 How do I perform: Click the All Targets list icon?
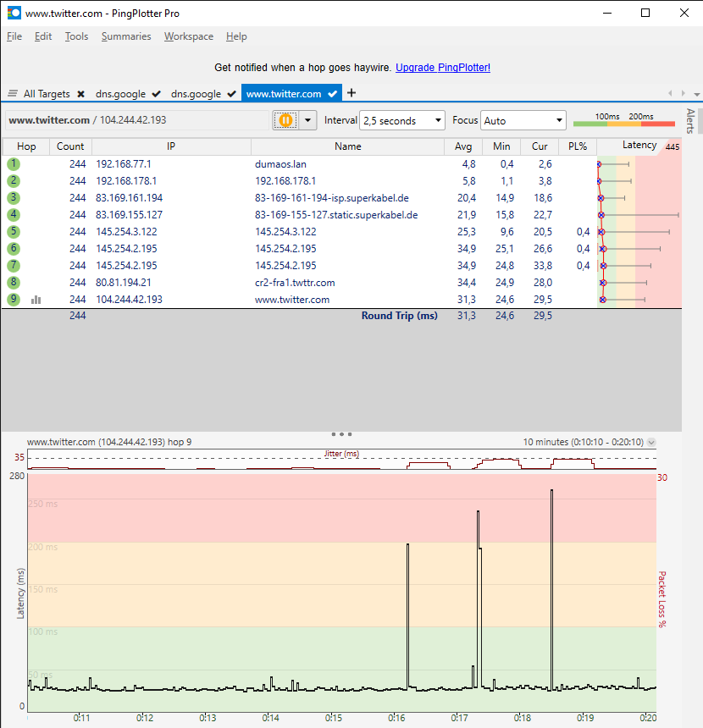click(x=13, y=94)
